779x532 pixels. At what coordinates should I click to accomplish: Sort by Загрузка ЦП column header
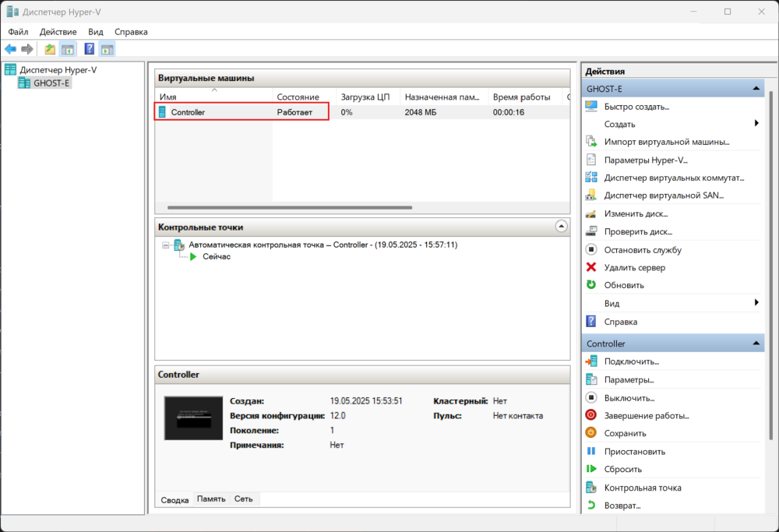tap(368, 97)
